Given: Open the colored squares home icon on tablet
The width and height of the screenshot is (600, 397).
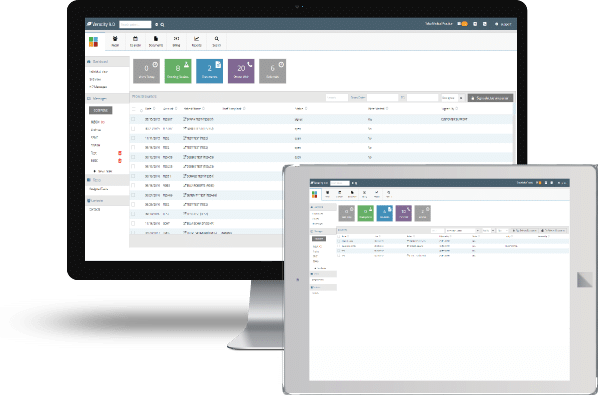Looking at the screenshot, I should tap(315, 194).
